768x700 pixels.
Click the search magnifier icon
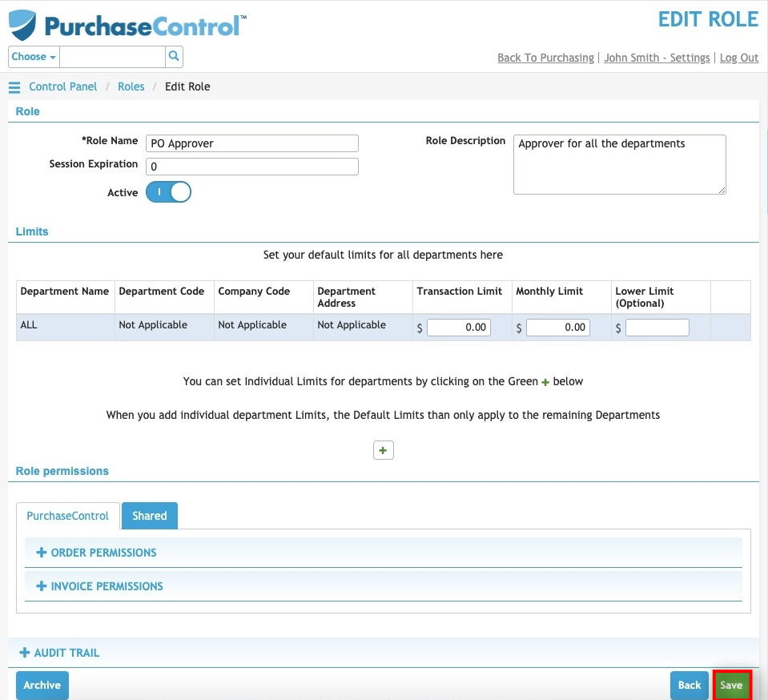coord(174,56)
